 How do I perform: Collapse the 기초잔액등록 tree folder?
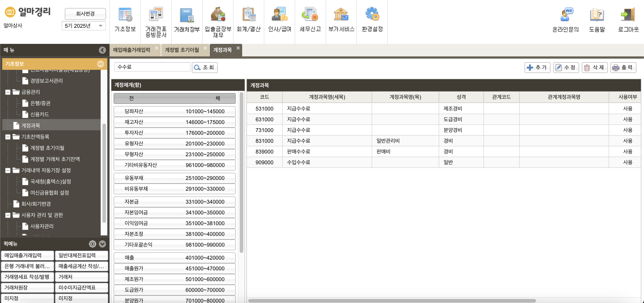pos(8,137)
